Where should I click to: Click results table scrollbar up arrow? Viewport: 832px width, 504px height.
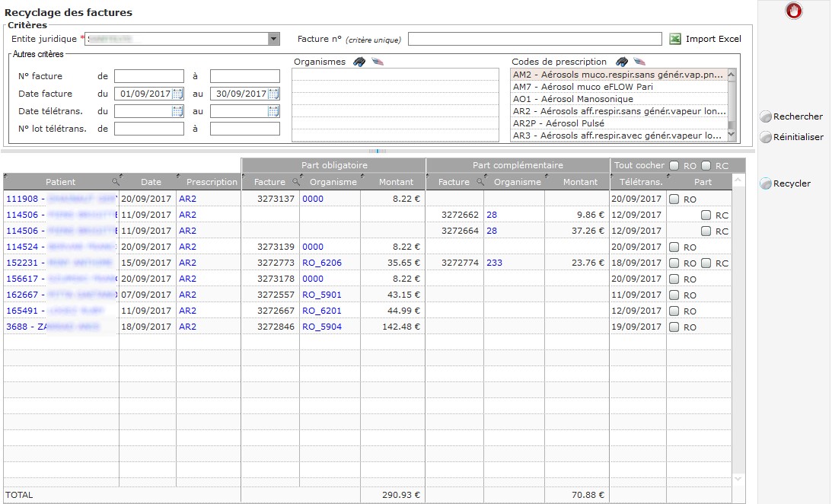[x=738, y=181]
